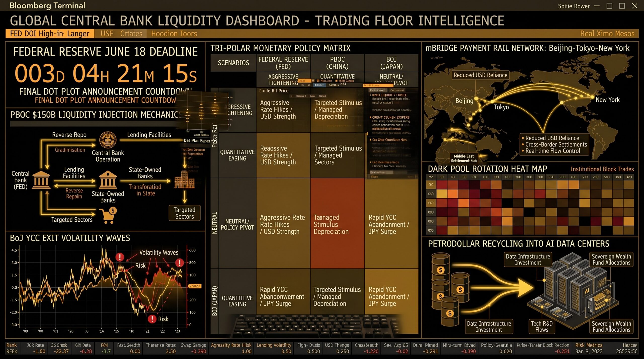Open Cra Oter Orardiper Naw news item
Viewport: 644px width, 359px height.
pos(389,140)
